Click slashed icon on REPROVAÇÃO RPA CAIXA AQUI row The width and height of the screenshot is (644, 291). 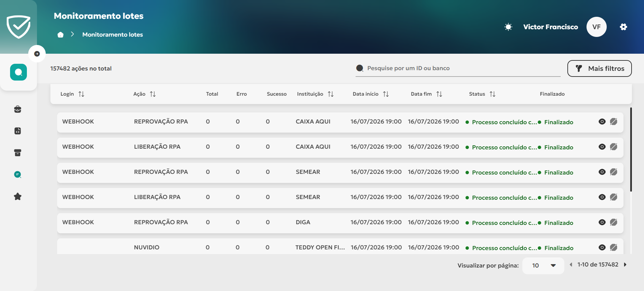[614, 122]
